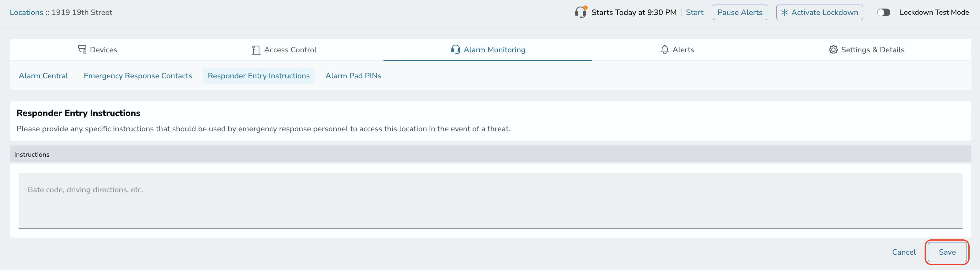Image resolution: width=980 pixels, height=270 pixels.
Task: Open the Alarm Central subtab
Action: pyautogui.click(x=43, y=76)
